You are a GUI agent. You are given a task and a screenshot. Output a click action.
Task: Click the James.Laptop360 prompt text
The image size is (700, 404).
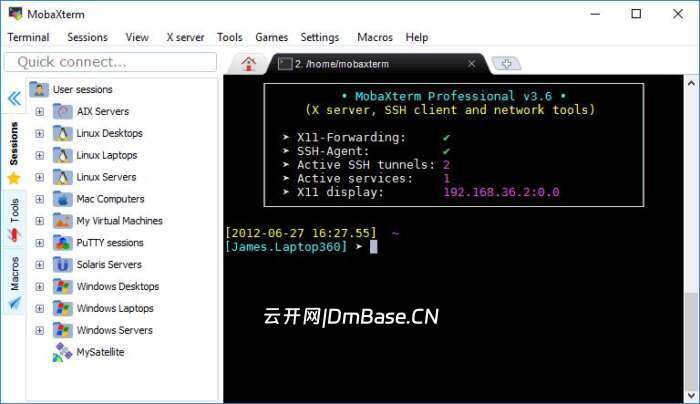coord(286,246)
